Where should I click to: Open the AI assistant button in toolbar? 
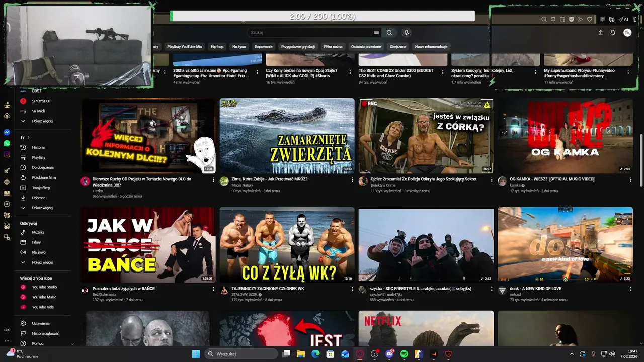(624, 20)
